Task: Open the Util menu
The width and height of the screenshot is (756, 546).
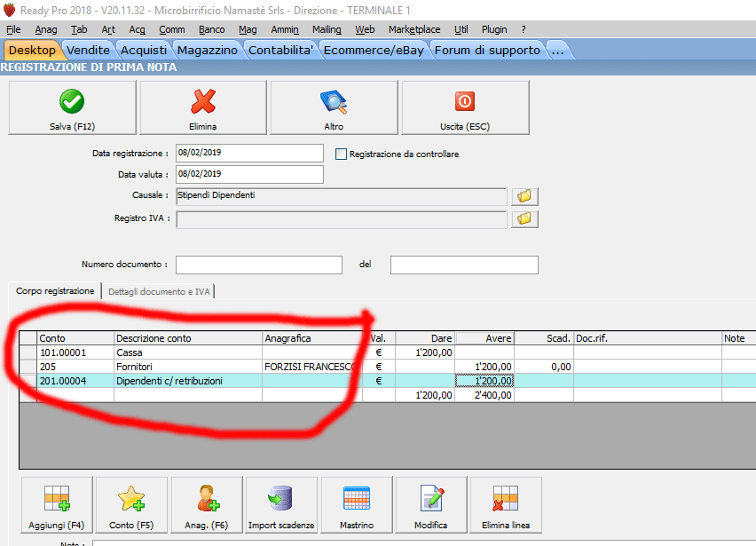Action: click(461, 29)
